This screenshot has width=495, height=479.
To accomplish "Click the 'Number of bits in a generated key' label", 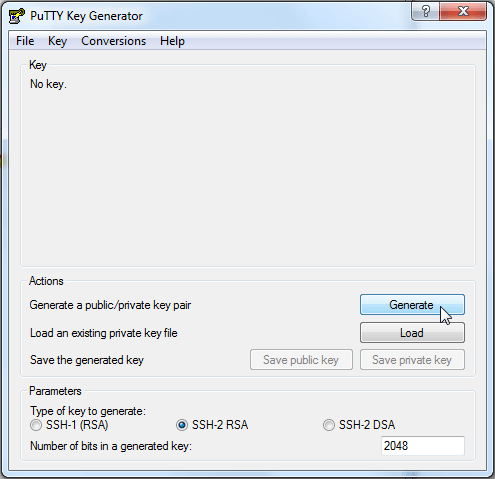I will click(x=111, y=446).
